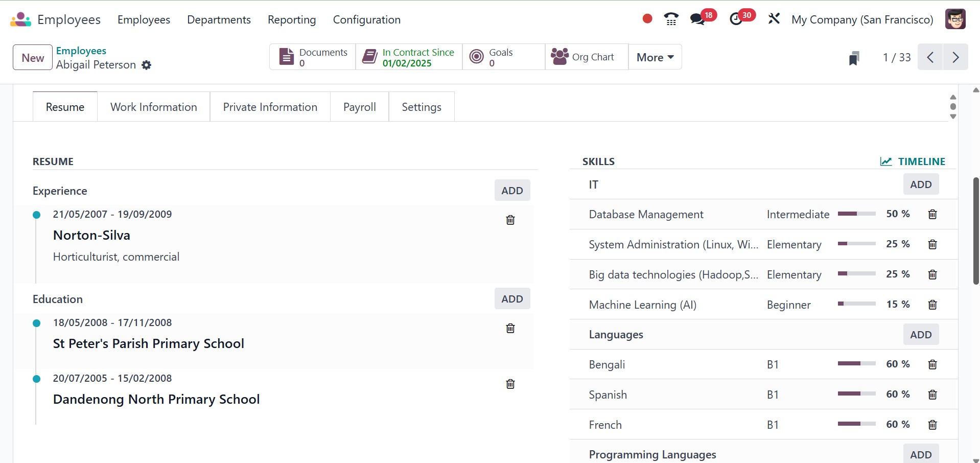Click the Machine Learning progress bar
Screen dimensions: 980x463
click(856, 304)
